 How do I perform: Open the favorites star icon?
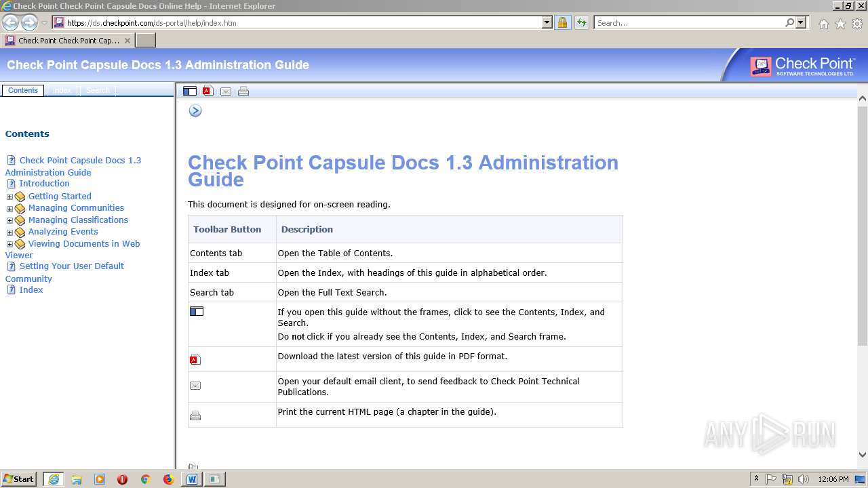pos(840,24)
